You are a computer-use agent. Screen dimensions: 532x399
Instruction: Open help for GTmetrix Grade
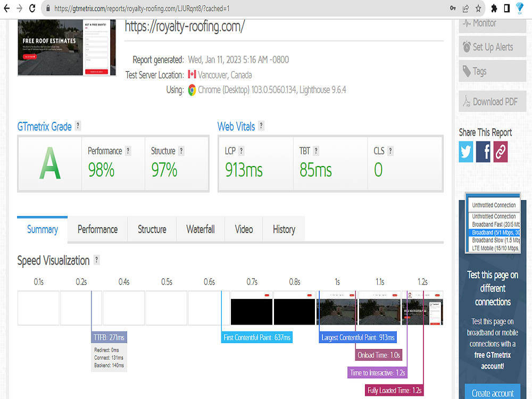(x=78, y=126)
